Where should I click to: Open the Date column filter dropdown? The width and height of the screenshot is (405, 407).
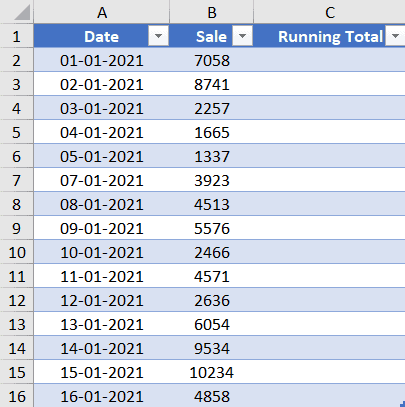click(158, 35)
